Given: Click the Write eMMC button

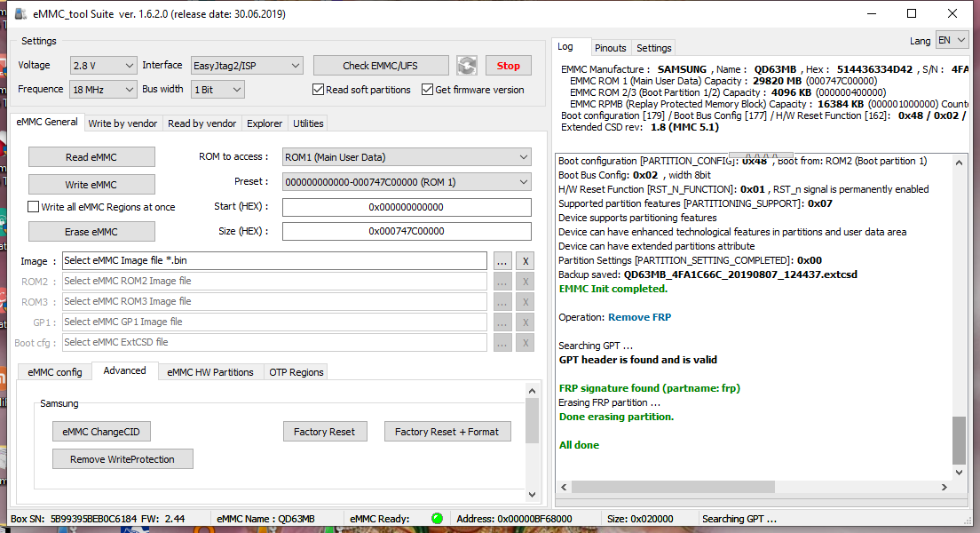Looking at the screenshot, I should click(x=91, y=185).
